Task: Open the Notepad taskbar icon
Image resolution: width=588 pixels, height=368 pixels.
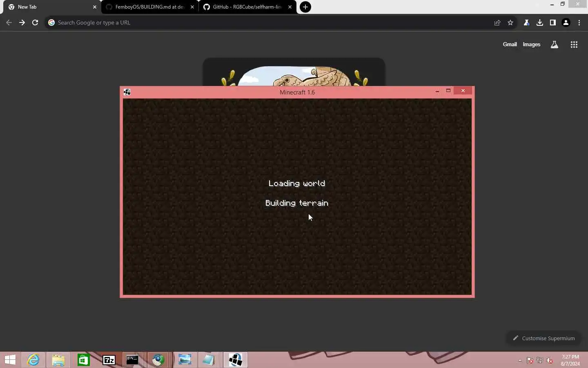Action: coord(209,360)
